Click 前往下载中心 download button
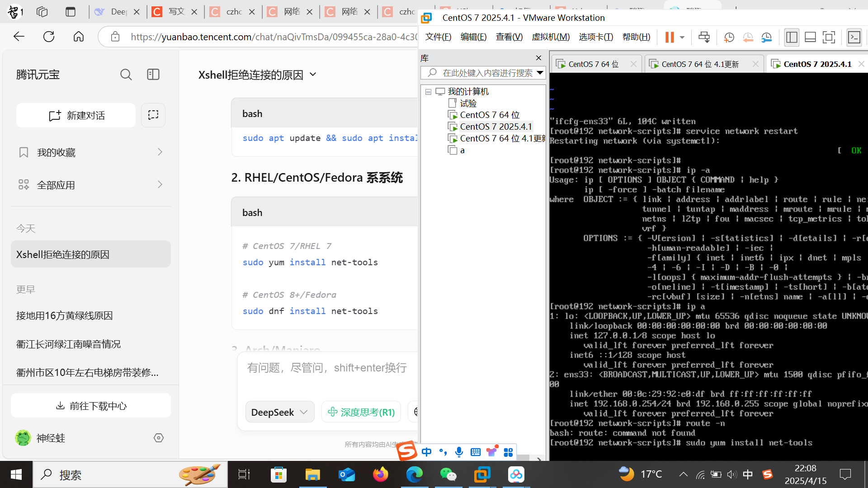The image size is (868, 488). coord(91,406)
